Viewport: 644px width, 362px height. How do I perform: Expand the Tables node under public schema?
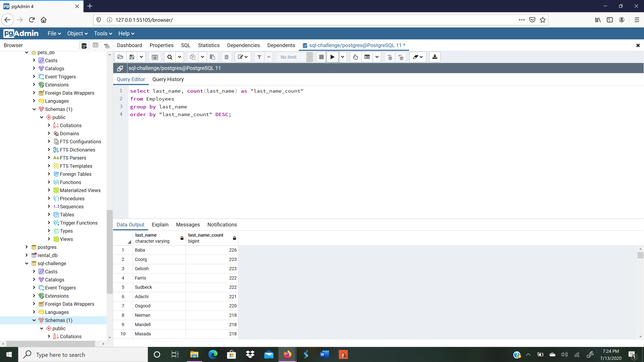coord(49,214)
